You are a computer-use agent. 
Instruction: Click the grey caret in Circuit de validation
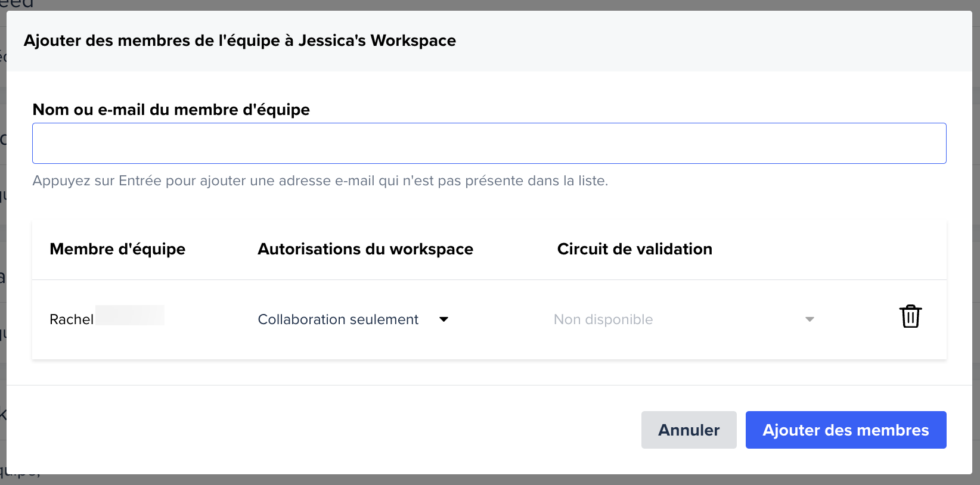(x=810, y=319)
